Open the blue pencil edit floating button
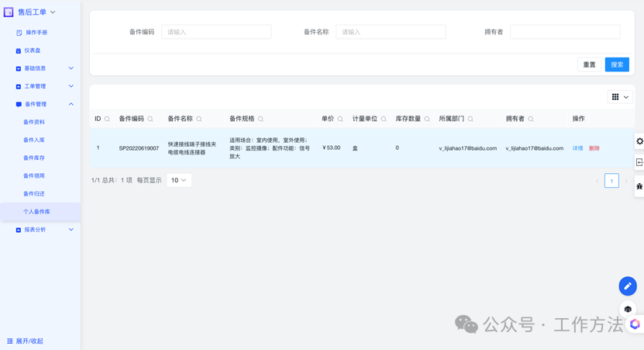Screen dimensions: 644x350 pyautogui.click(x=627, y=286)
